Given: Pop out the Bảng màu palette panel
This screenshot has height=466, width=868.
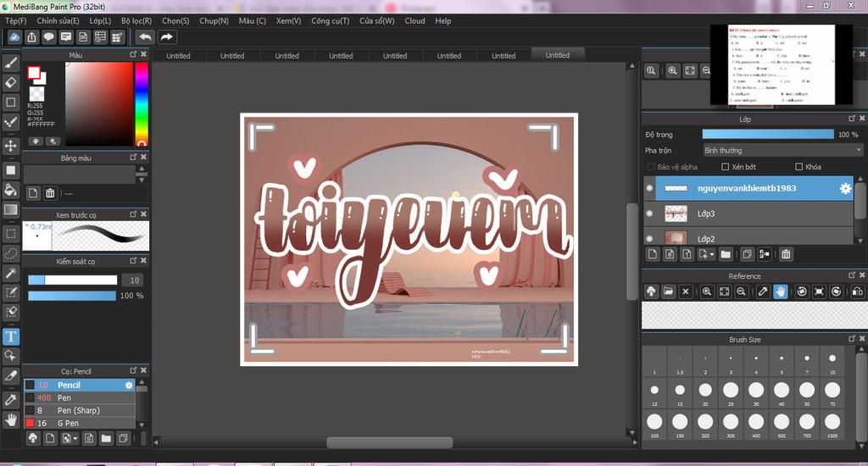Looking at the screenshot, I should click(133, 158).
